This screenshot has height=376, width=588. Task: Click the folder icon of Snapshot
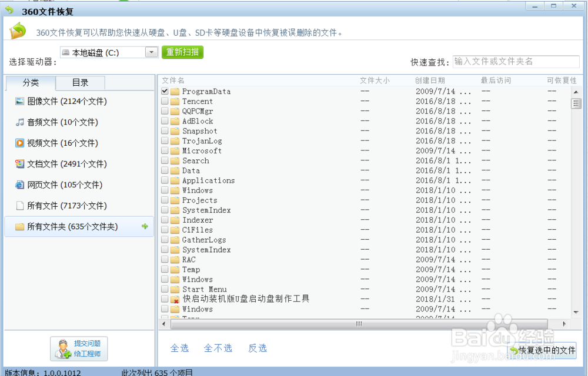[175, 131]
